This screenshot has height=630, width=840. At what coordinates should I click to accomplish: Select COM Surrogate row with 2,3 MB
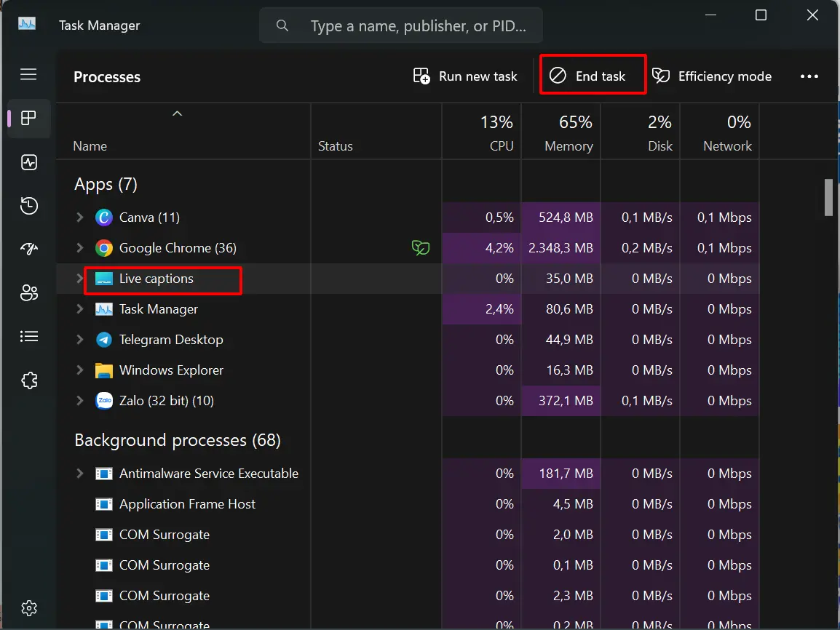pyautogui.click(x=407, y=595)
